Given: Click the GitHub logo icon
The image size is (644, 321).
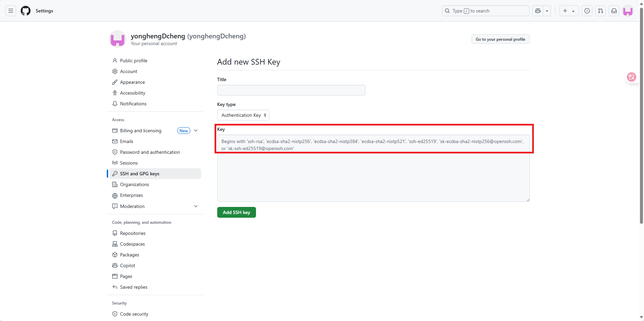Looking at the screenshot, I should pyautogui.click(x=26, y=11).
